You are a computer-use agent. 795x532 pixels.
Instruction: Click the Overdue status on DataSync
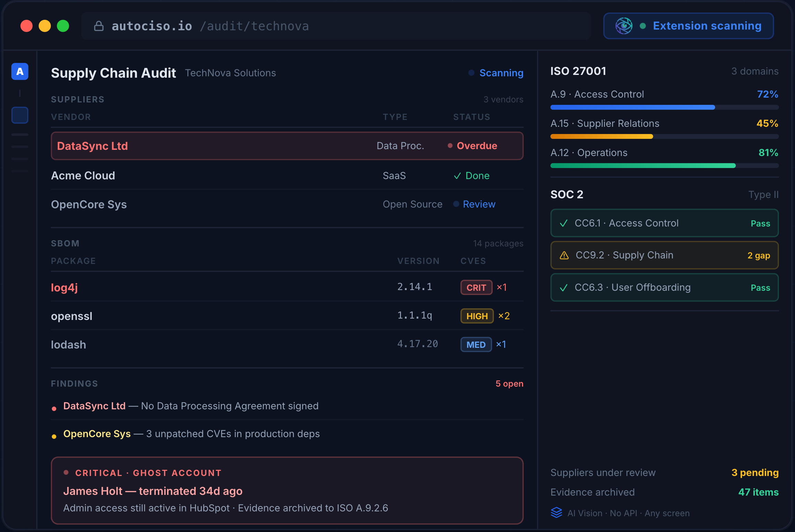(472, 146)
